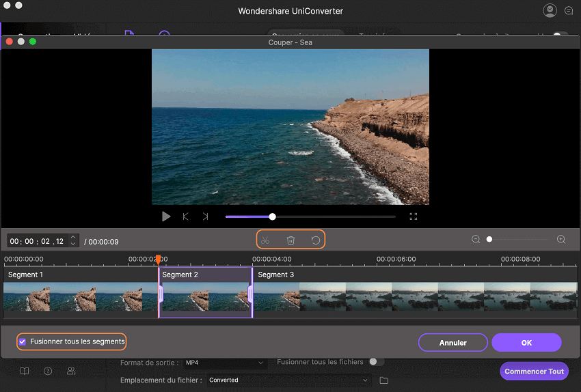This screenshot has height=392, width=581.
Task: Click the reset undo arrow icon
Action: pos(316,240)
